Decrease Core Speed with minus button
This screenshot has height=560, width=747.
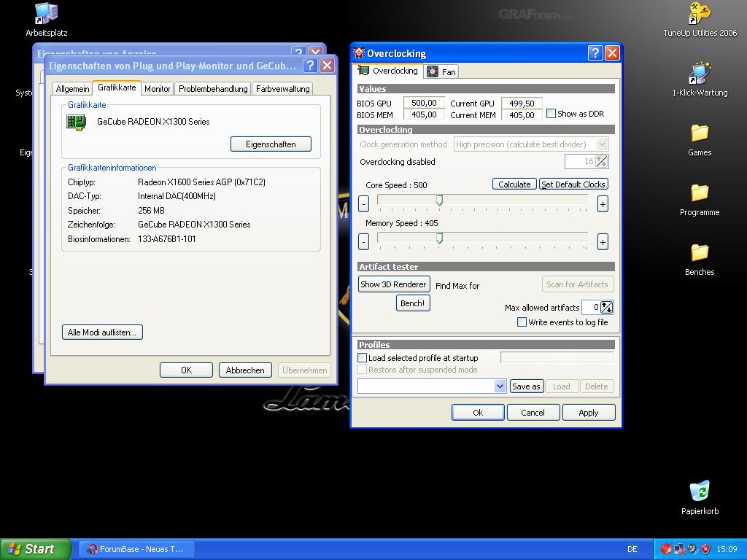[363, 204]
